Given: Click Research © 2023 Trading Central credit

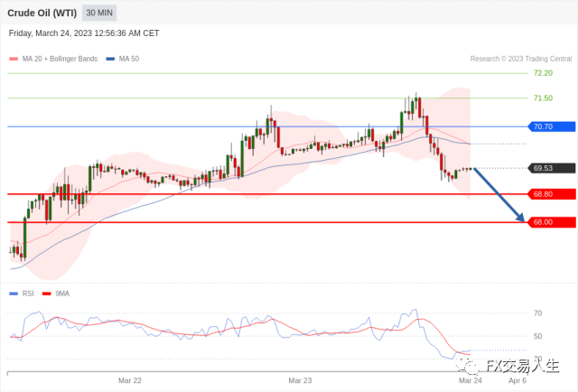Looking at the screenshot, I should point(521,59).
